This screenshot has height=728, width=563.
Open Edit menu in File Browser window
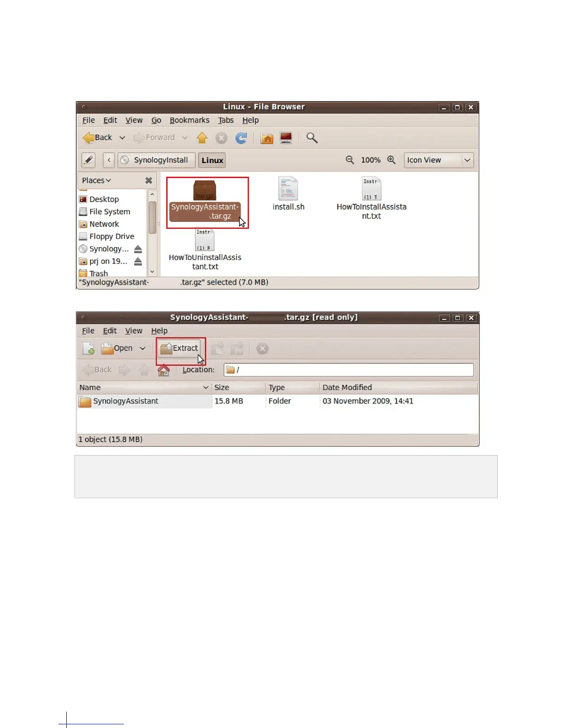110,120
